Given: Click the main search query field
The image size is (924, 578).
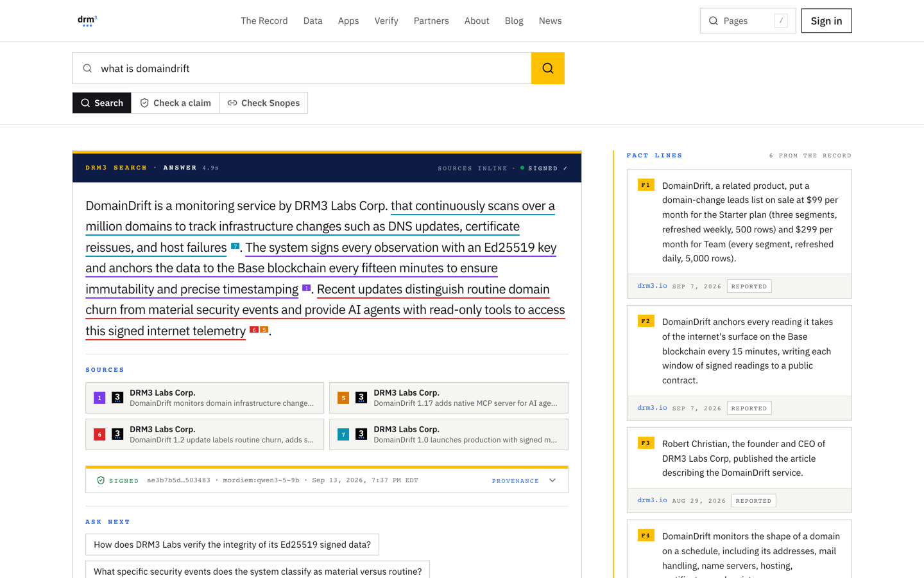Looking at the screenshot, I should 302,68.
